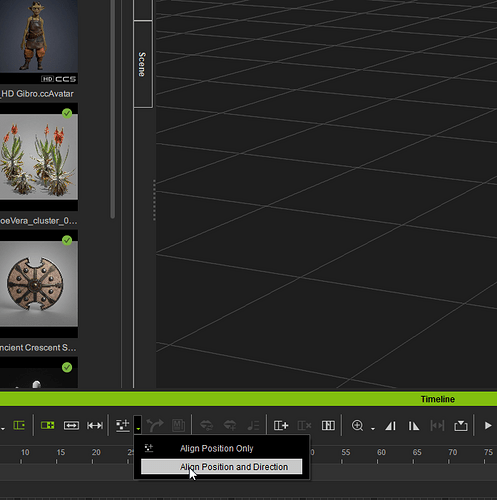Click green checkmark on Ancient Crescent thumbnail
This screenshot has height=500, width=497.
(x=67, y=240)
